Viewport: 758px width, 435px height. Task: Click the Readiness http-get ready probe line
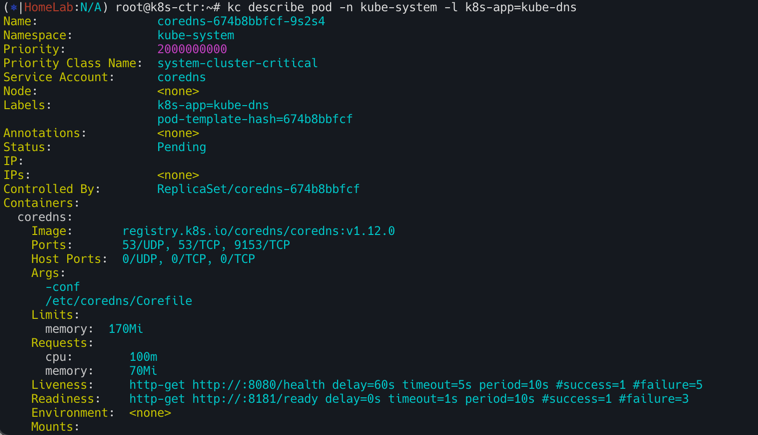coord(408,399)
